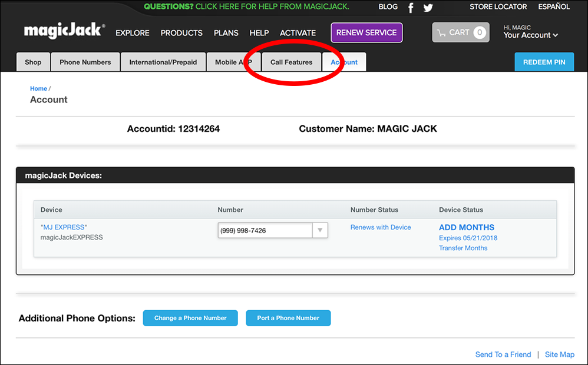Open the HELP menu
Viewport: 588px width, 365px height.
click(259, 33)
